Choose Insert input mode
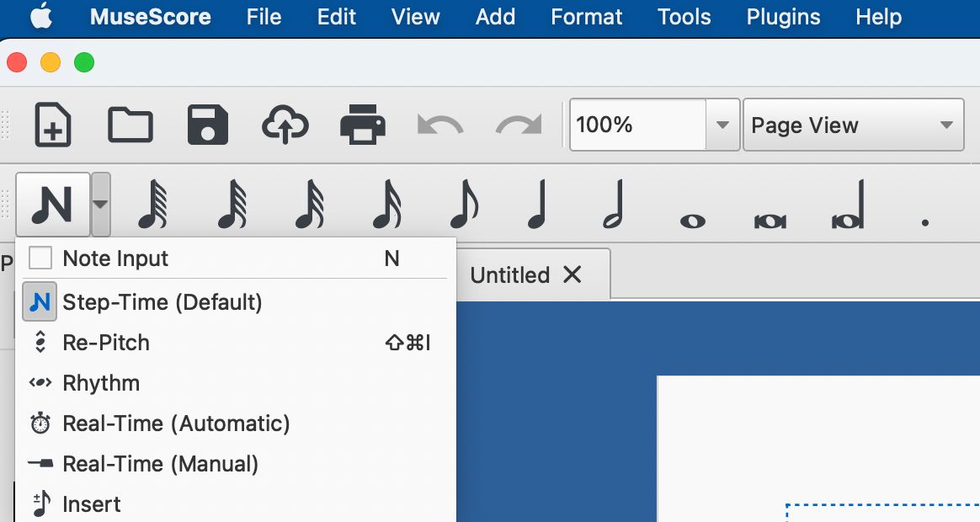 click(x=237, y=503)
